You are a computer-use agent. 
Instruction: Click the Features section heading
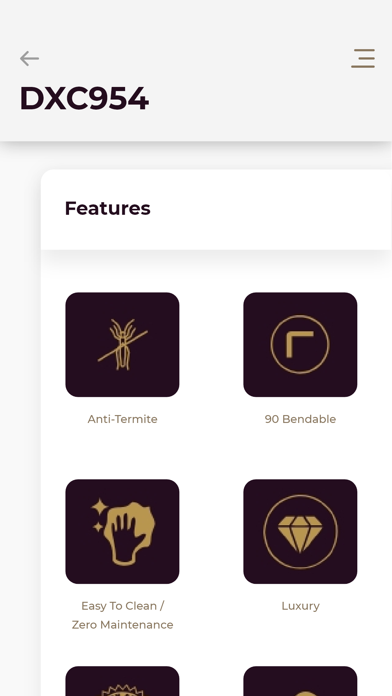coord(107,208)
